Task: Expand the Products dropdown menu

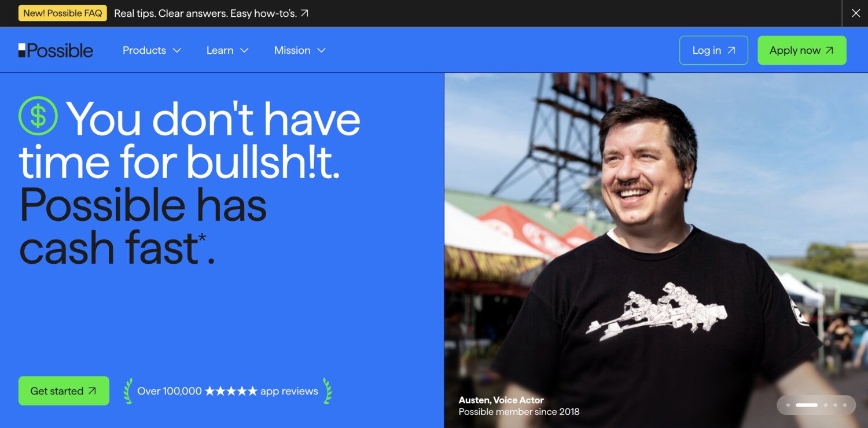Action: [152, 50]
